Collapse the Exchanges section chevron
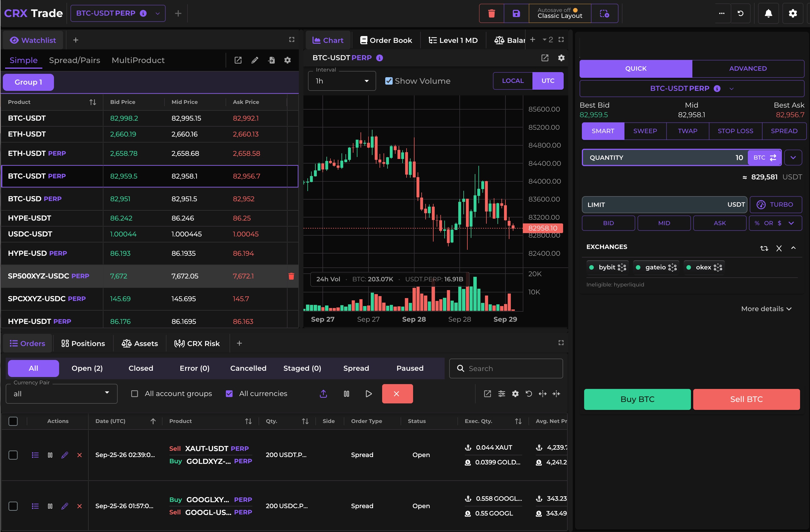Image resolution: width=810 pixels, height=532 pixels. 793,248
